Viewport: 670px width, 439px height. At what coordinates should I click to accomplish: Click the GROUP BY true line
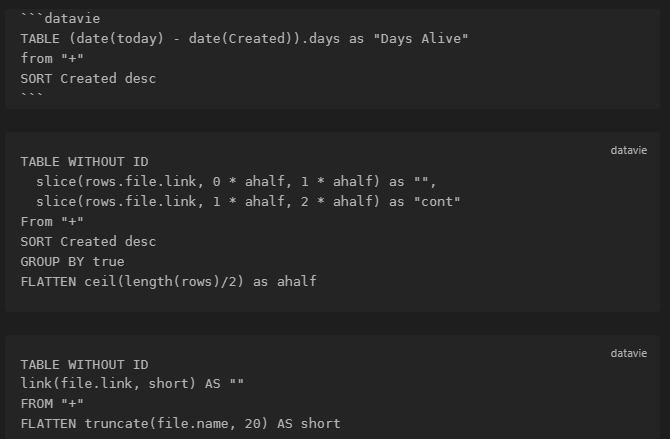pos(72,261)
